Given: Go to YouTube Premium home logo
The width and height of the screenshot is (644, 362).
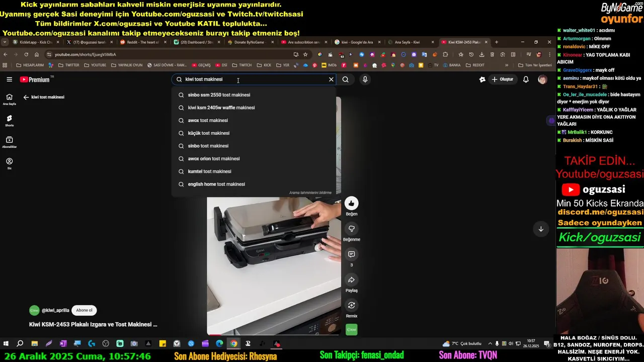Looking at the screenshot, I should [x=35, y=79].
